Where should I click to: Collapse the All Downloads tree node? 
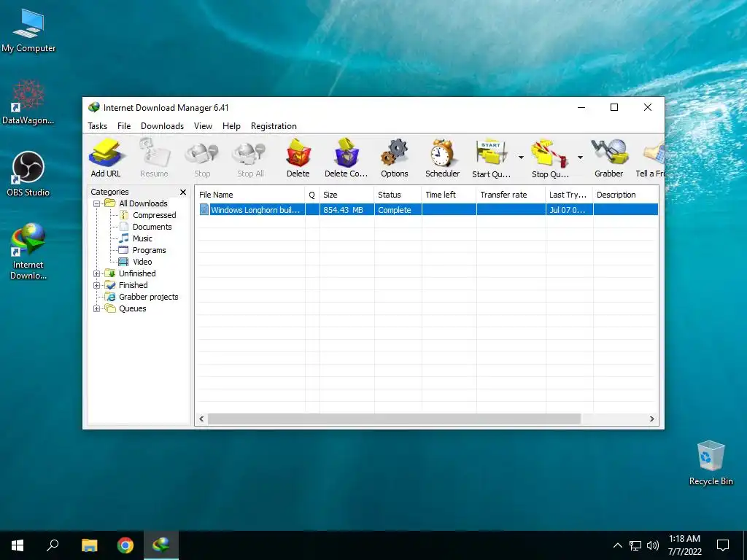coord(97,204)
